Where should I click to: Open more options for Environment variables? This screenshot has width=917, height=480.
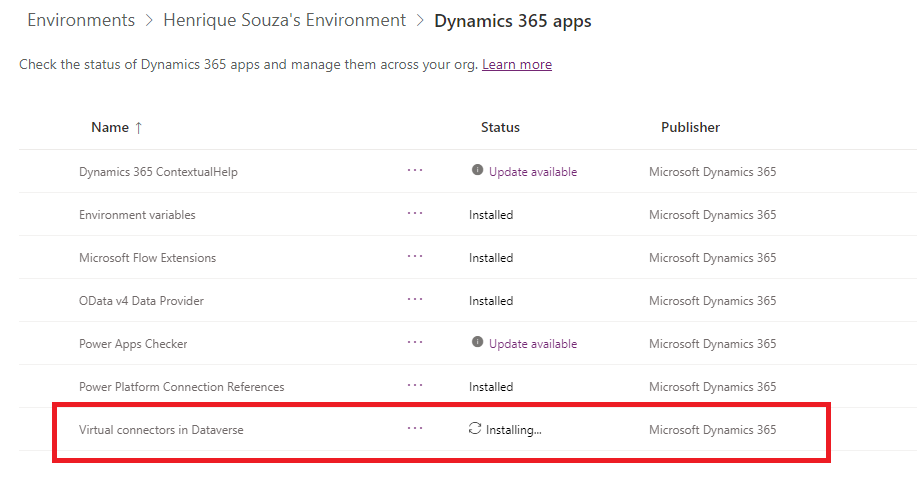pyautogui.click(x=415, y=214)
